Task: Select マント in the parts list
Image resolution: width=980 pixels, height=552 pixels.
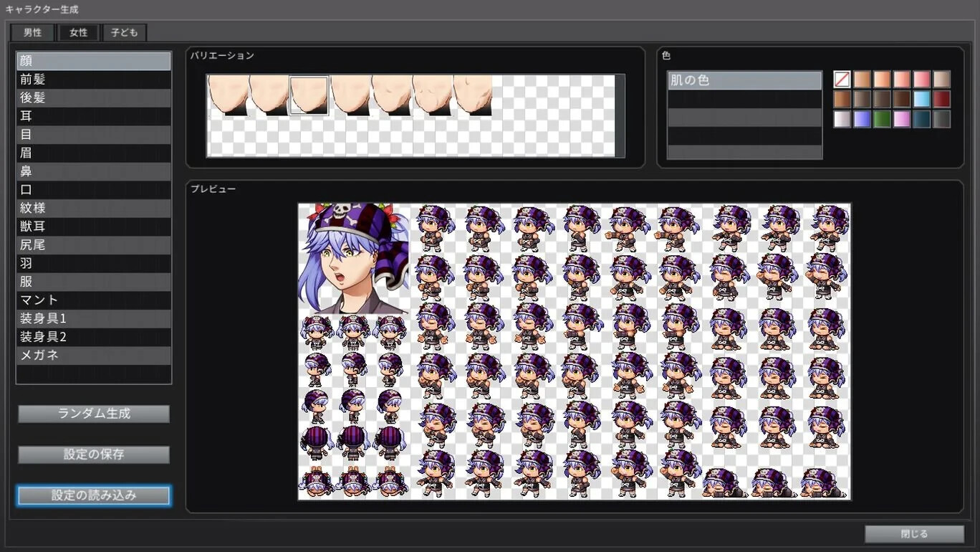Action: click(x=94, y=300)
